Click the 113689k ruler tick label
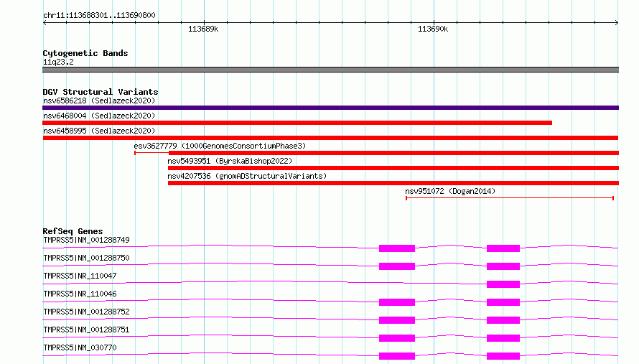Image resolution: width=639 pixels, height=364 pixels. tap(203, 29)
